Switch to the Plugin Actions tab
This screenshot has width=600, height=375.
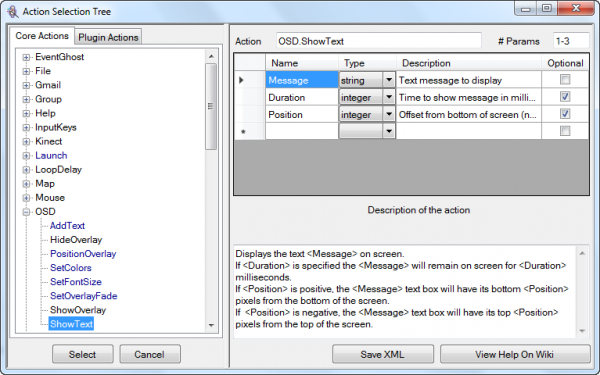pyautogui.click(x=108, y=37)
